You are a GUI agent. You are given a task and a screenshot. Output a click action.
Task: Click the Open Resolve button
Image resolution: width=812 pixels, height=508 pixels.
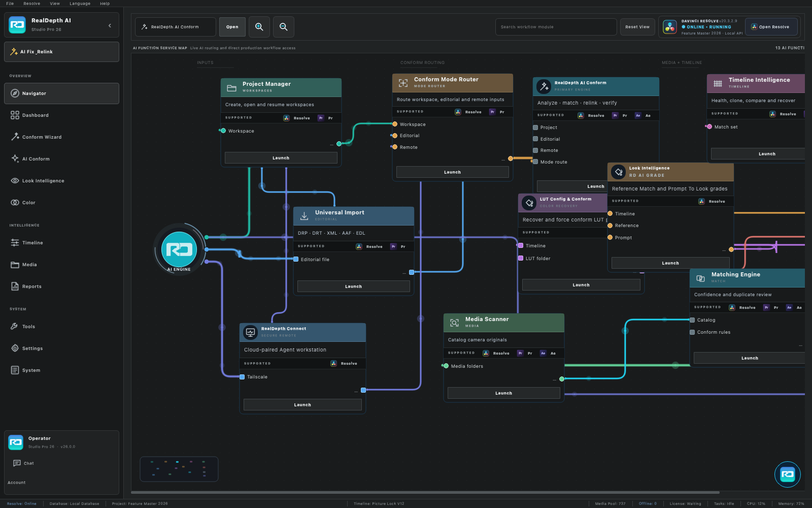[771, 27]
